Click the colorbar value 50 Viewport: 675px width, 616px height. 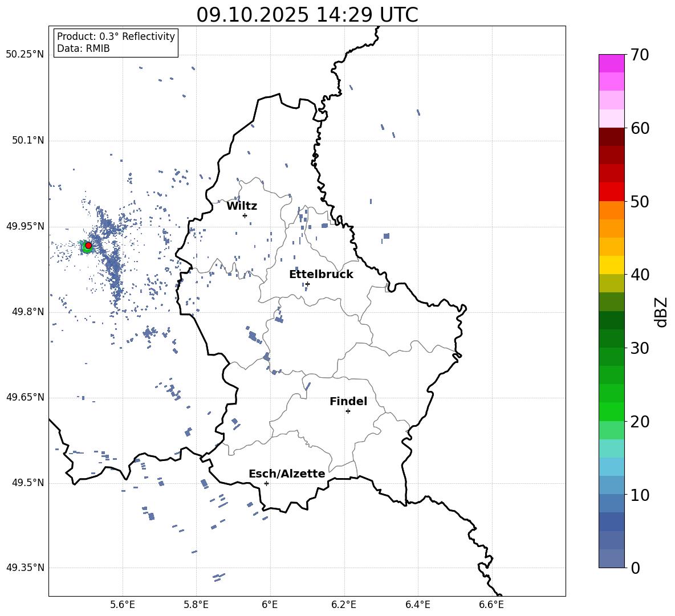pyautogui.click(x=640, y=201)
